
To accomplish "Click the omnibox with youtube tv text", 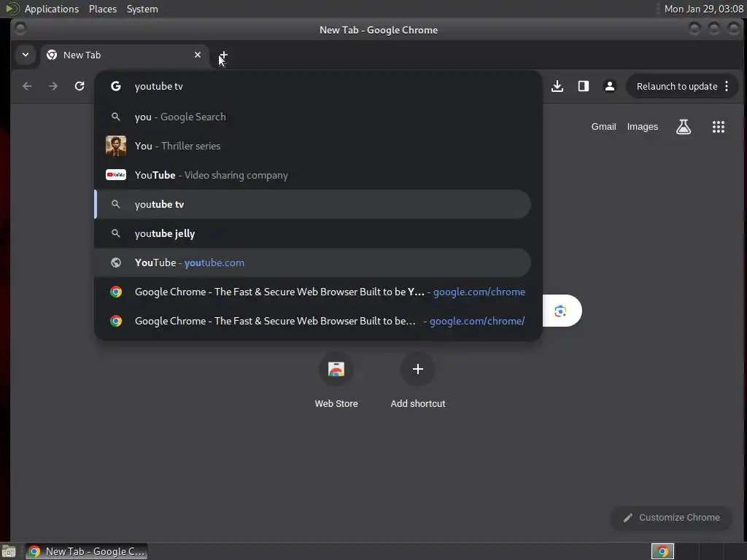I will [318, 86].
